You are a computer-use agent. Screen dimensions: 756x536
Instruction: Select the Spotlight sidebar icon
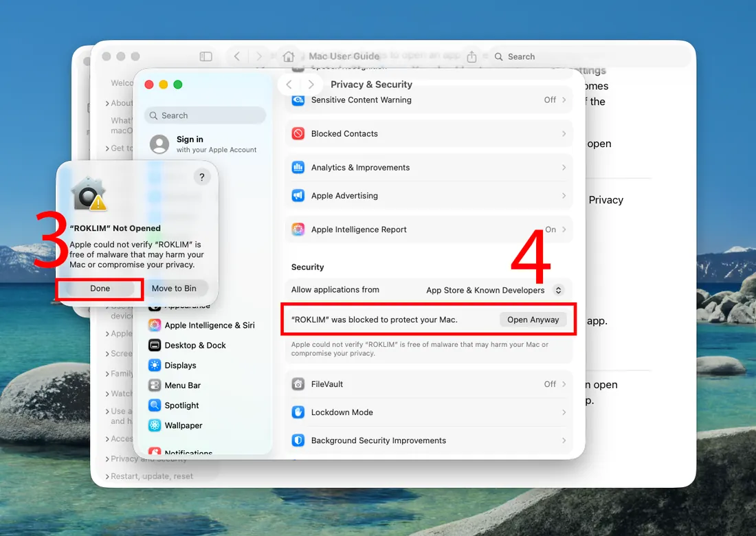(x=155, y=405)
